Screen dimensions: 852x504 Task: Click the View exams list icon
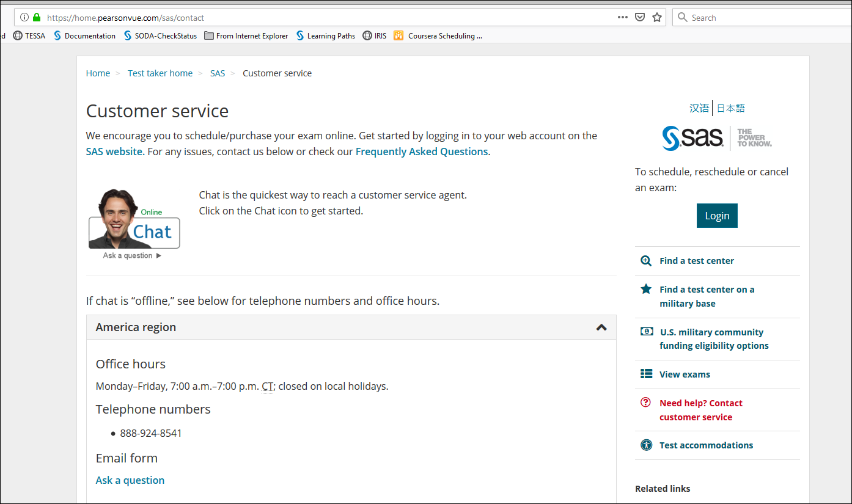[x=646, y=373]
